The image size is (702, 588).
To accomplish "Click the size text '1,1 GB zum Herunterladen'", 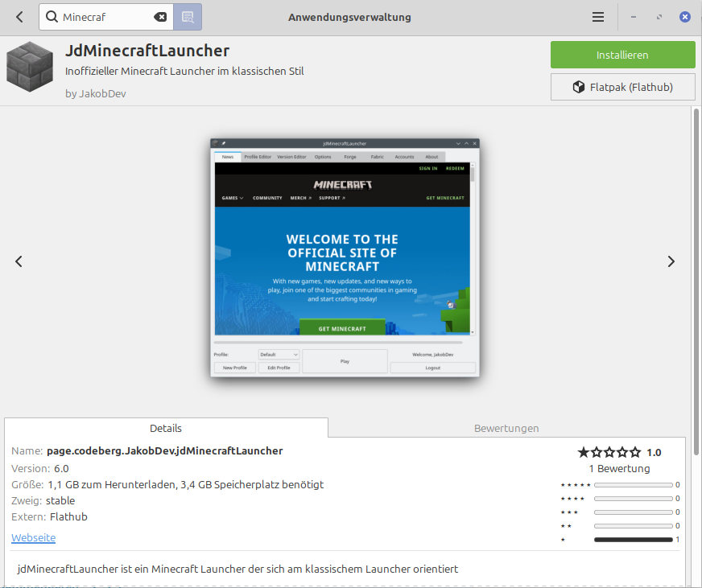I will coord(112,484).
